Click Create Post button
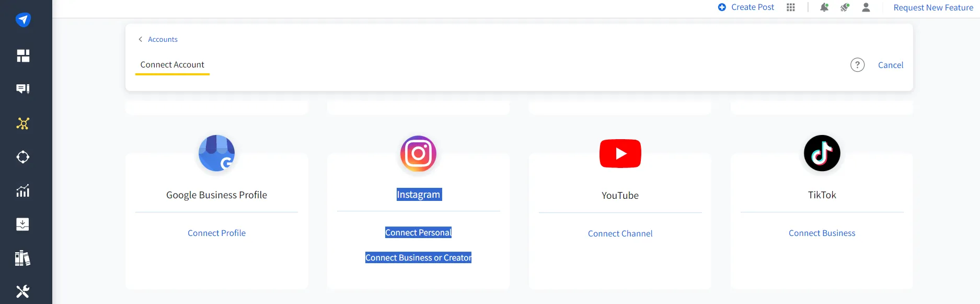980x304 pixels. pyautogui.click(x=746, y=7)
